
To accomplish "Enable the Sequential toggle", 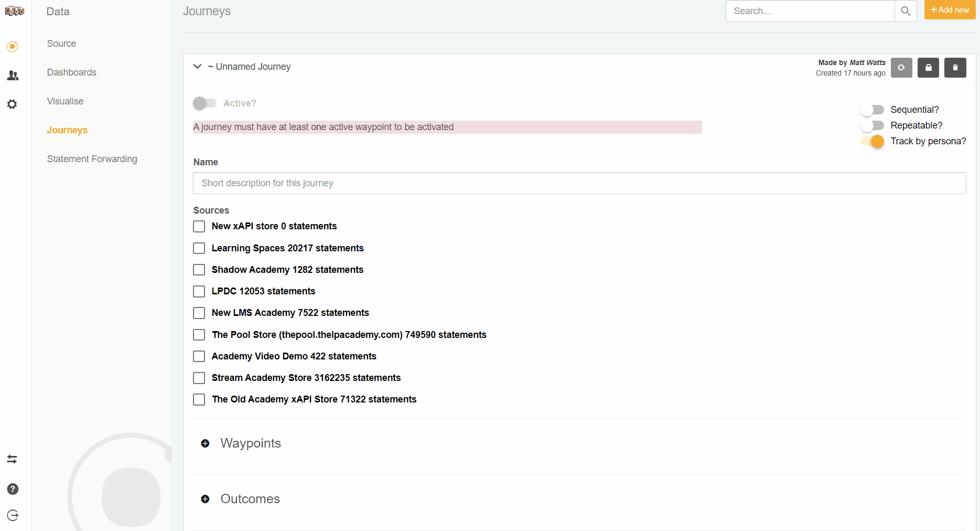I will [x=872, y=110].
